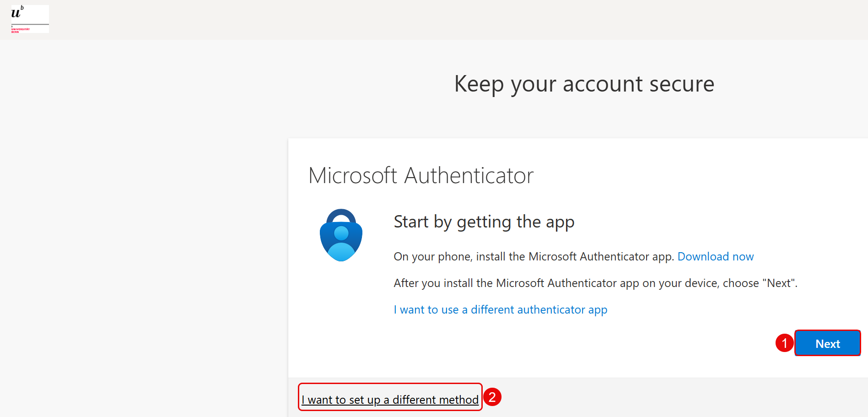Open the Download now link
This screenshot has height=417, width=868.
pyautogui.click(x=716, y=256)
